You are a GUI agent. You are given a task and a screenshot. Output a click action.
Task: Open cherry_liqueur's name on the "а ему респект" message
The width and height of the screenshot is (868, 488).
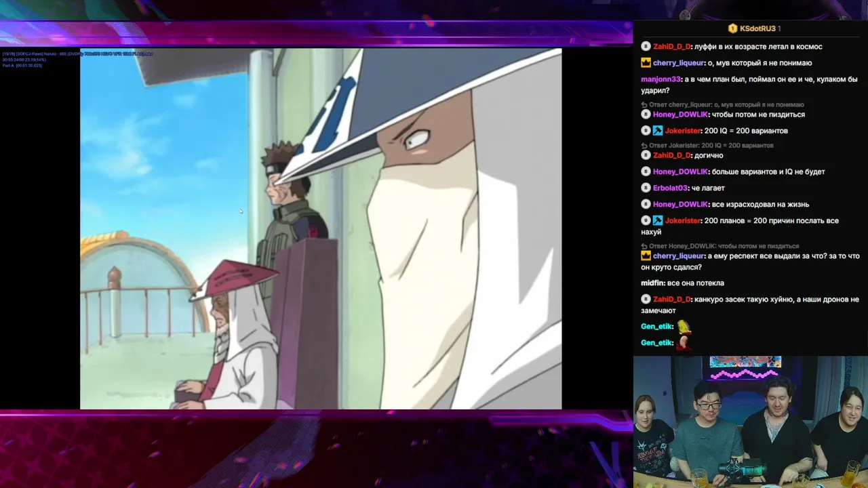[679, 256]
